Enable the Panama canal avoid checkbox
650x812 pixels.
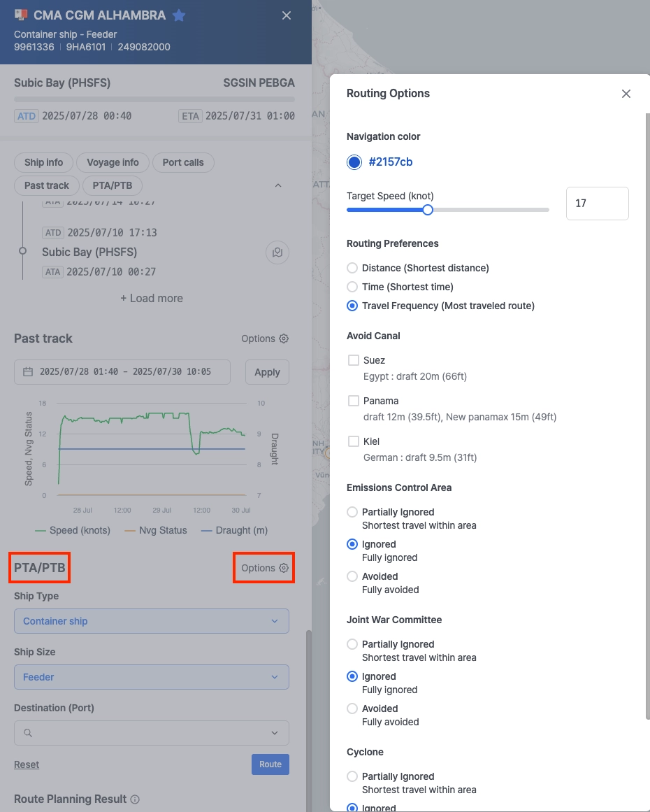tap(354, 401)
